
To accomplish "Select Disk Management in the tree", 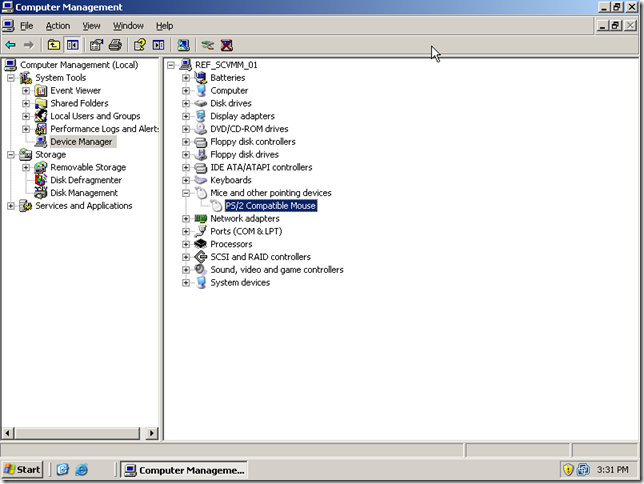I will 84,193.
